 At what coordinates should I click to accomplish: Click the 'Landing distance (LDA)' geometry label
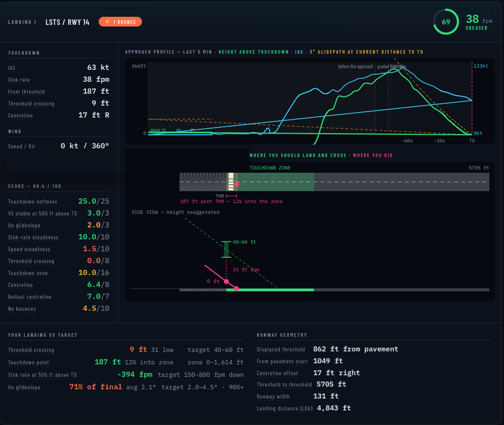pos(285,409)
